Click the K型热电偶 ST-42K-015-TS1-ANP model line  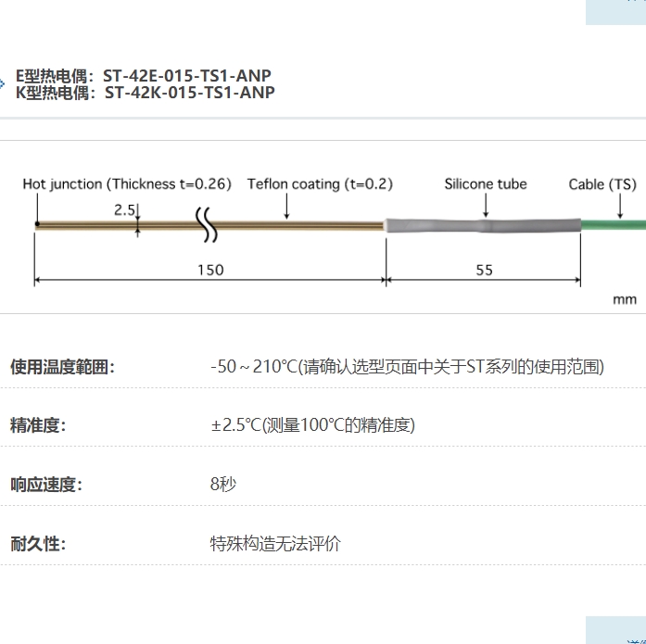tap(145, 93)
